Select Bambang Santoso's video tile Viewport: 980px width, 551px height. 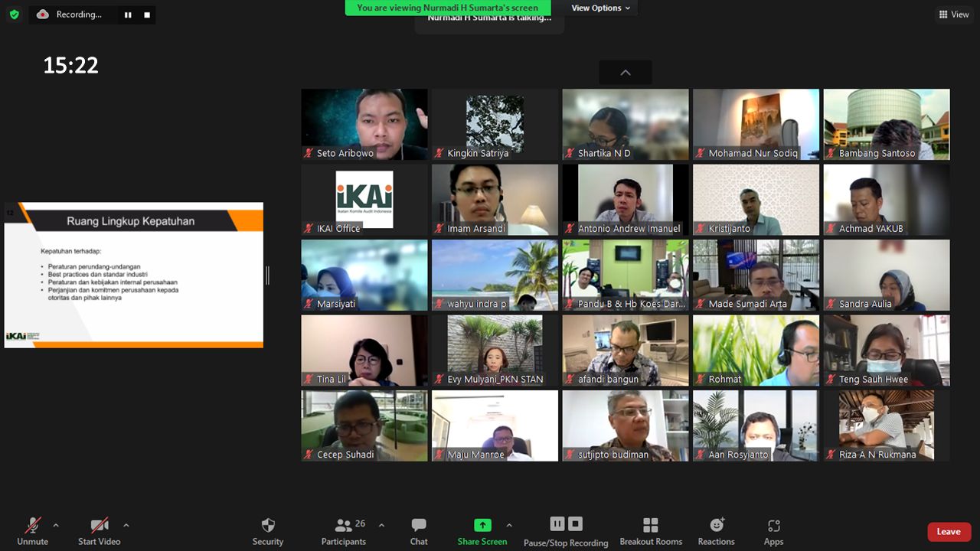pos(887,124)
